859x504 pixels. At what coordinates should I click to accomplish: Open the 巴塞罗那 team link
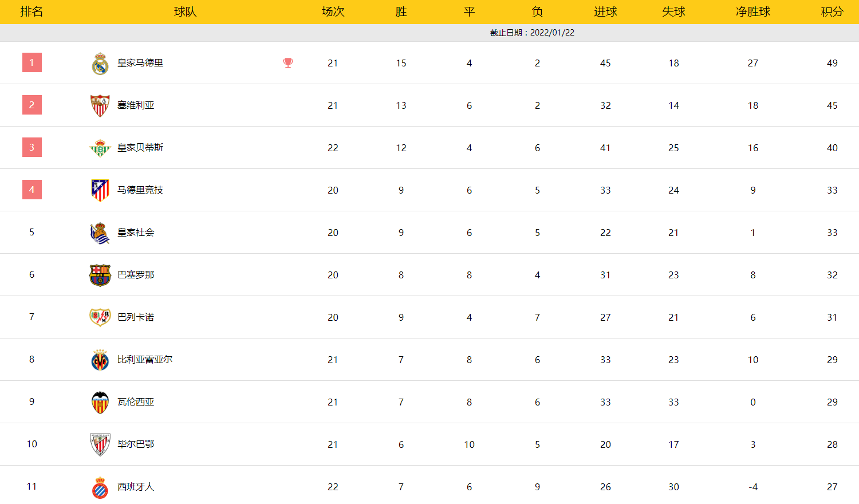tap(136, 275)
